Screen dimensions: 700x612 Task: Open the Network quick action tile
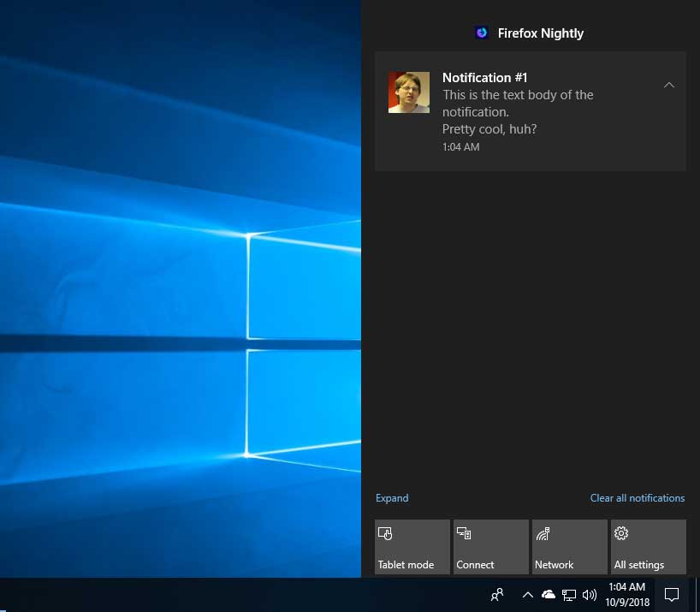coord(569,546)
